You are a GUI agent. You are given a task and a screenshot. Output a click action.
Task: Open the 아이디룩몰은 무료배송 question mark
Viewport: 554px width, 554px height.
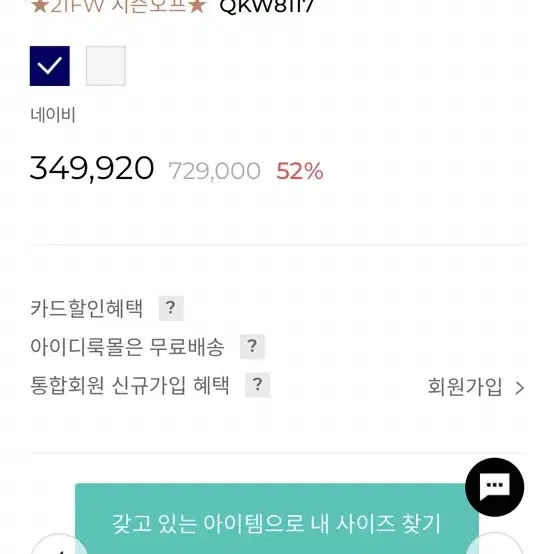click(x=252, y=346)
